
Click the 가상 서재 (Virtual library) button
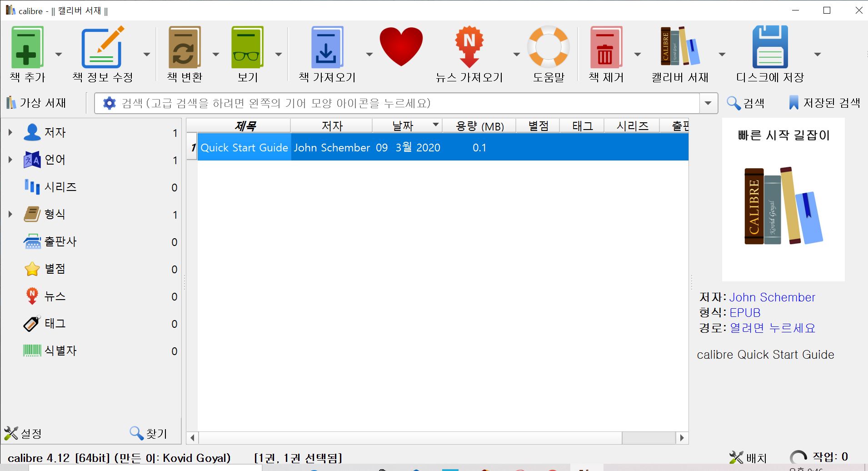tap(36, 103)
